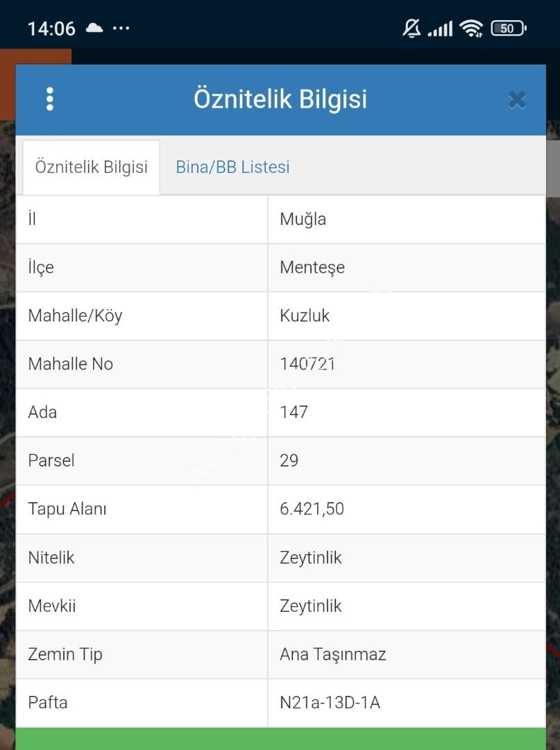Close the Öznitelik Bilgisi dialog
The height and width of the screenshot is (750, 560).
click(517, 100)
